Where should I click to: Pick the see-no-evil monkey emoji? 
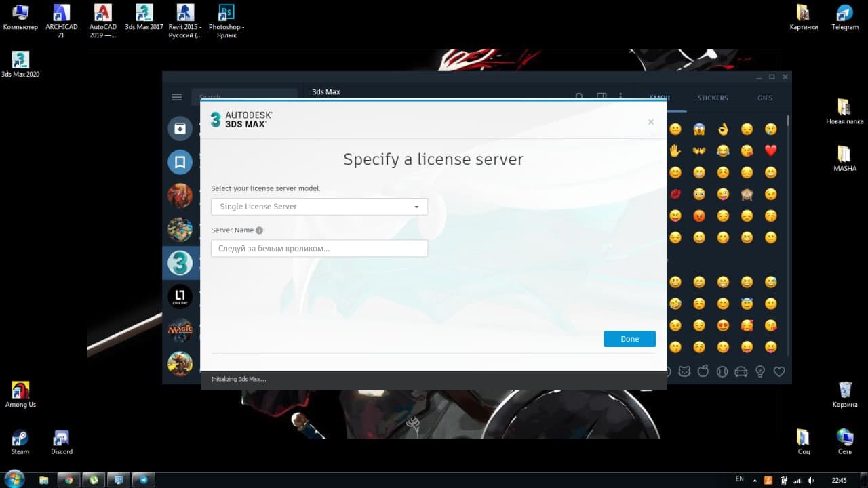point(747,194)
